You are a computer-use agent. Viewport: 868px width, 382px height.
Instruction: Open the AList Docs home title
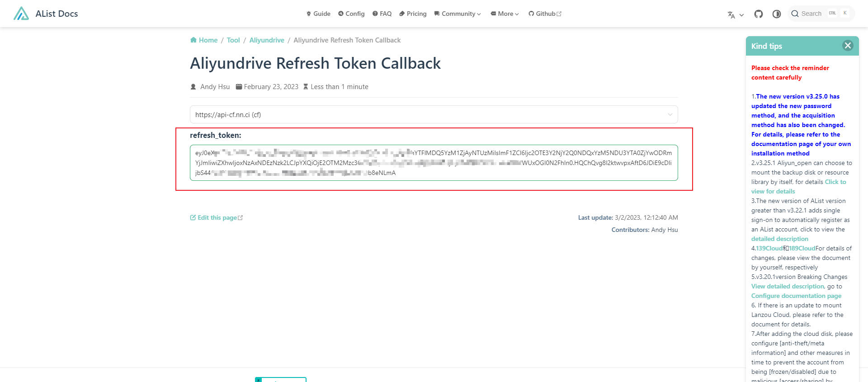click(57, 14)
